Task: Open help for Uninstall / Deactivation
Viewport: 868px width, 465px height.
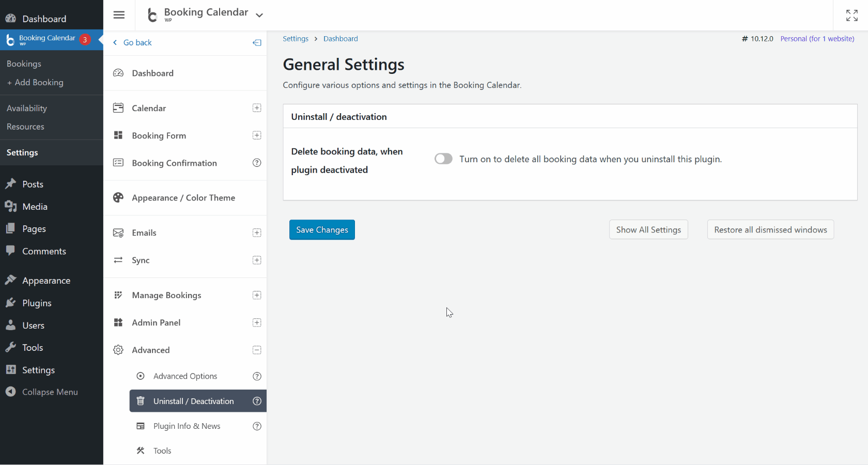Action: (x=257, y=401)
